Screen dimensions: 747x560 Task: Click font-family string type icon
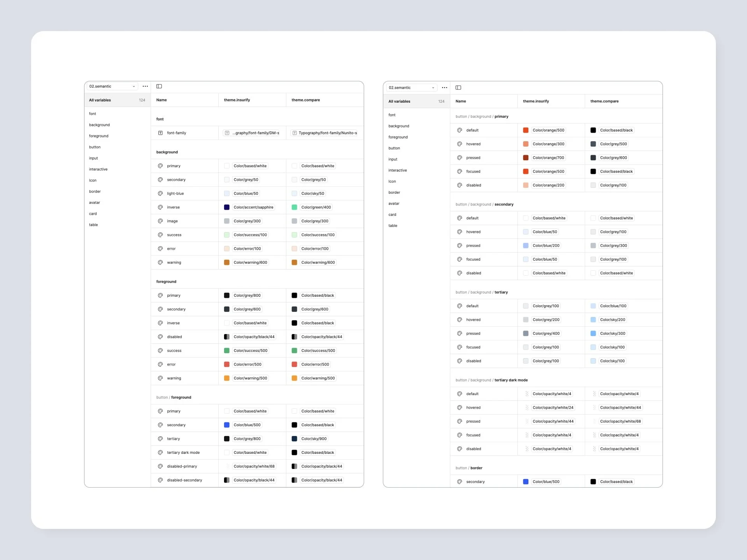tap(160, 133)
